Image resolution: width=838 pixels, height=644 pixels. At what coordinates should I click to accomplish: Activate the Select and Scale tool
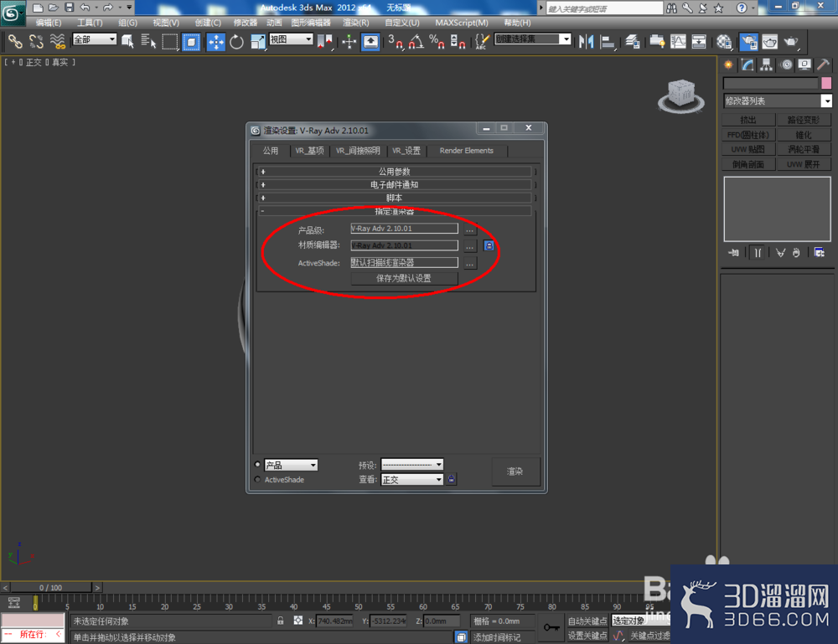[257, 41]
